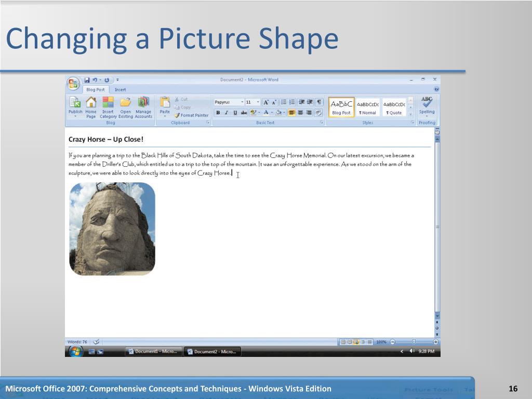Select the Crazy Horse sculpture picture
This screenshot has width=532, height=399.
tap(112, 229)
